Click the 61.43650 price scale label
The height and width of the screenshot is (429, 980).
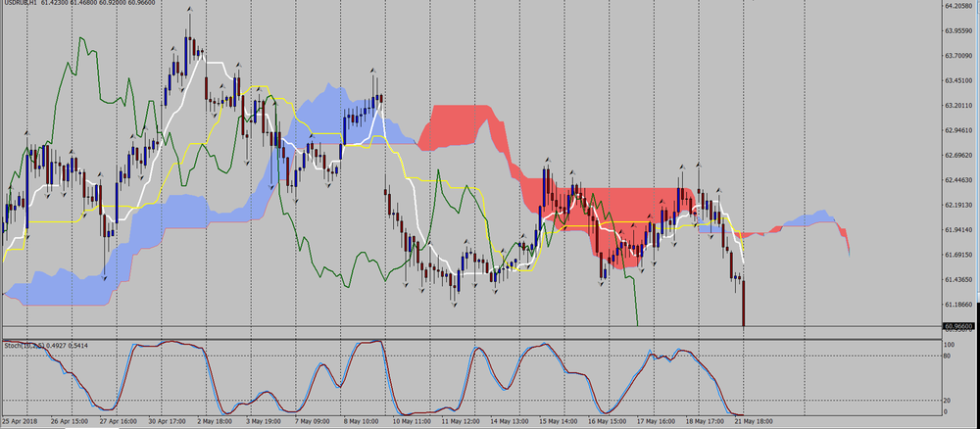(x=956, y=279)
